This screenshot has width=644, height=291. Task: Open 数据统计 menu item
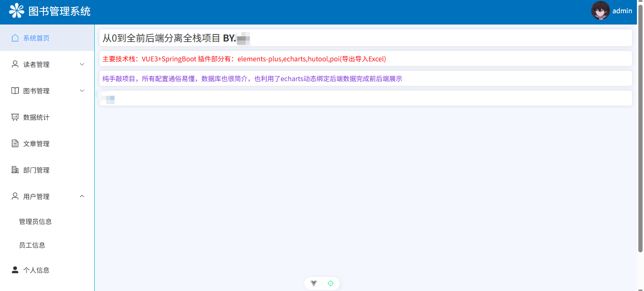tap(47, 117)
